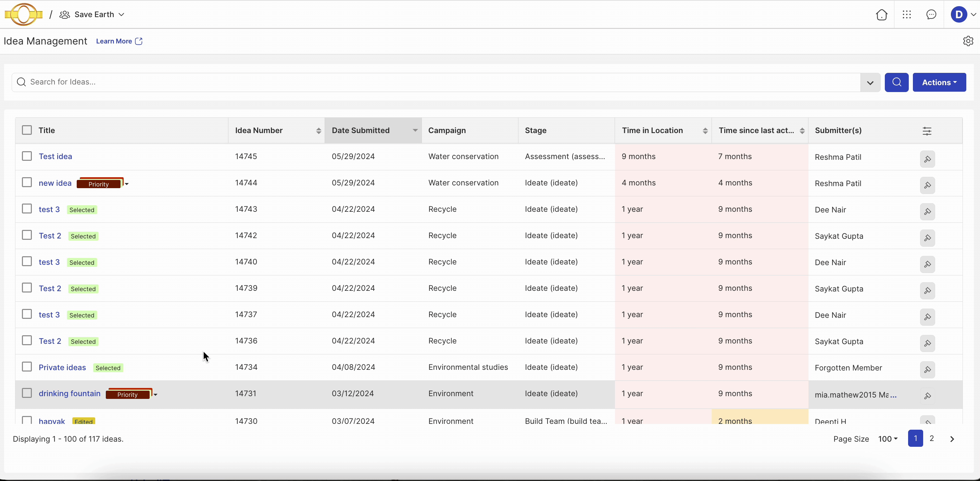Screen dimensions: 980x481
Task: Click the Submitter(s) column header
Action: 838,130
